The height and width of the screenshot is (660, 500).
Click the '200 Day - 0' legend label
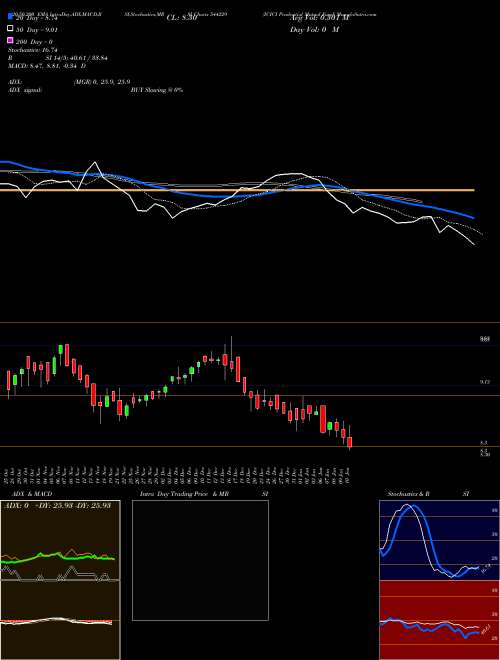point(35,42)
